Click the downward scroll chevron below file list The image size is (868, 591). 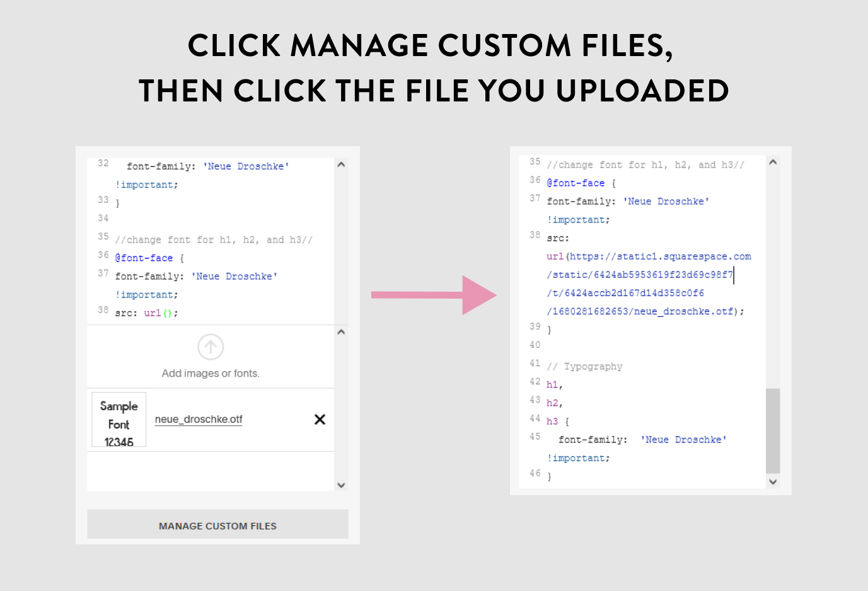(340, 485)
